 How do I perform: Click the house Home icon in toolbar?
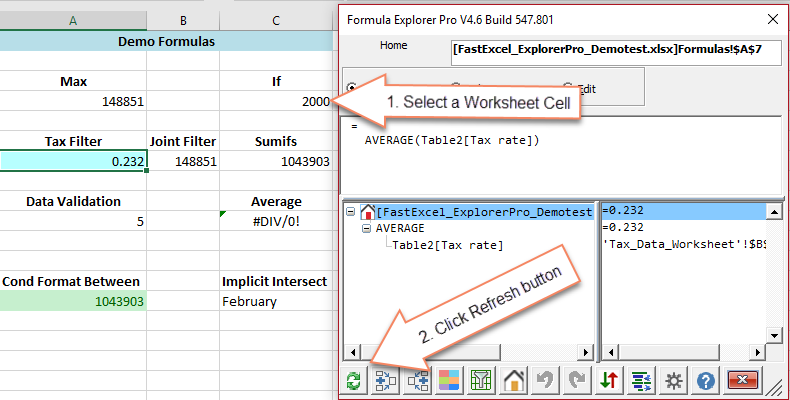click(513, 380)
